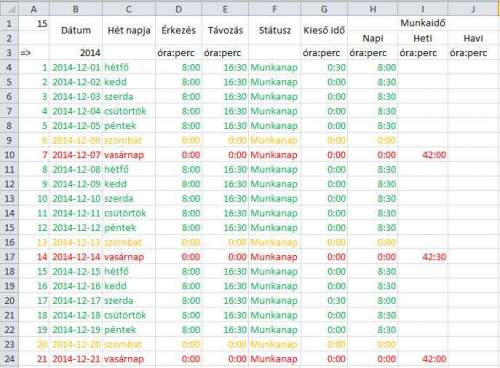The height and width of the screenshot is (368, 500).
Task: Select row 17 header
Action: click(9, 257)
